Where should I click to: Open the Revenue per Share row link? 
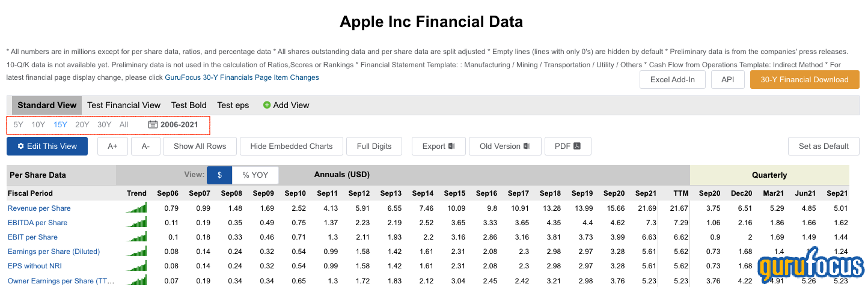click(x=39, y=208)
